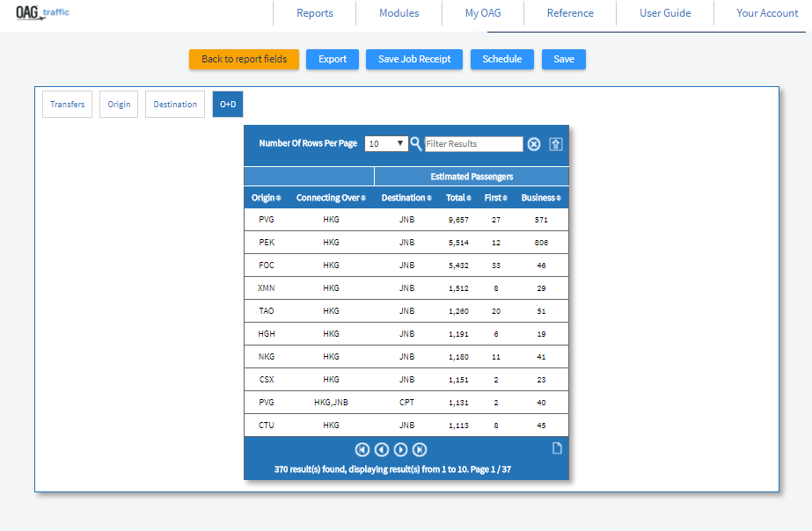The height and width of the screenshot is (531, 812).
Task: Click the Schedule button
Action: coord(502,59)
